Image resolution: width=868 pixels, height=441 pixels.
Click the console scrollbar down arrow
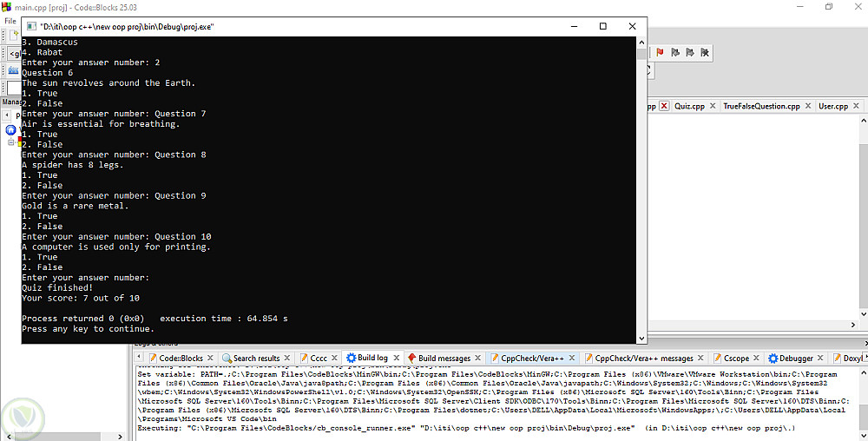(x=641, y=339)
